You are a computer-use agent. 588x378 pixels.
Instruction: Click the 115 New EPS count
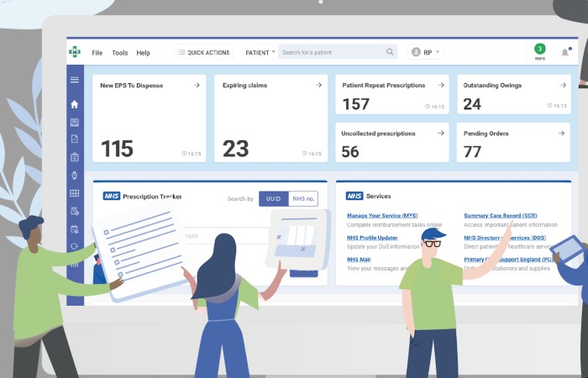[117, 149]
